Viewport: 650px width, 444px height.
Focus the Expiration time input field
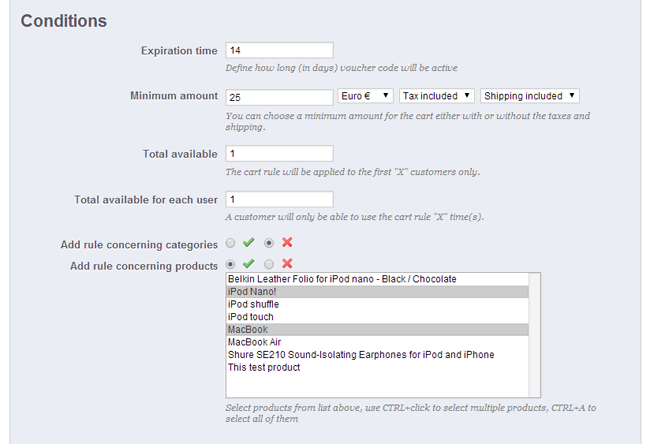point(279,50)
